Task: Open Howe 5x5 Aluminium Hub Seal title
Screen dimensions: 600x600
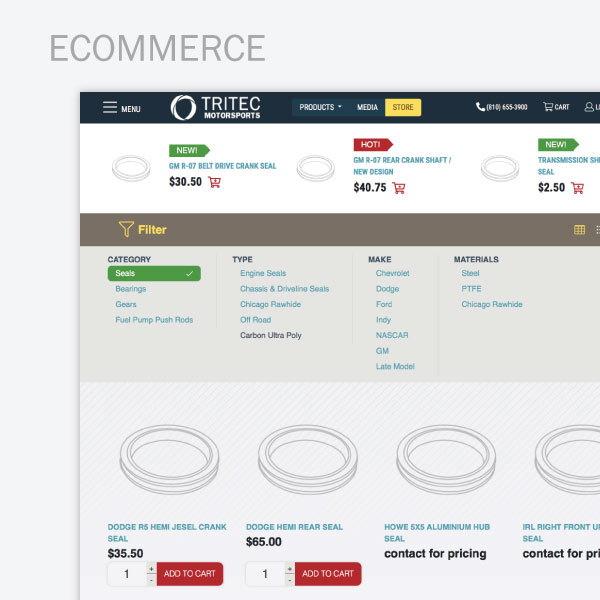Action: 437,533
